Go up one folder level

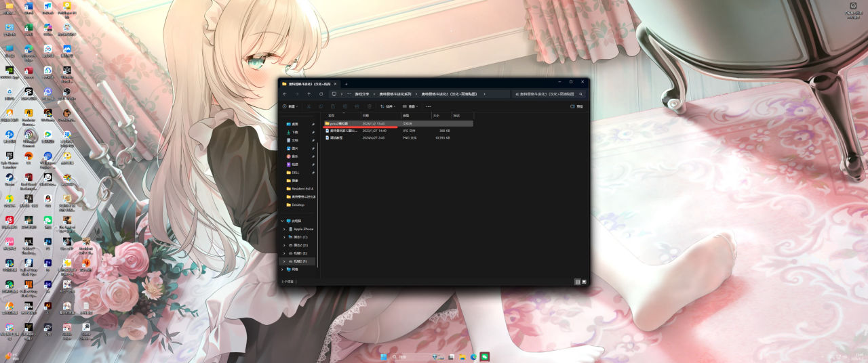coord(309,94)
